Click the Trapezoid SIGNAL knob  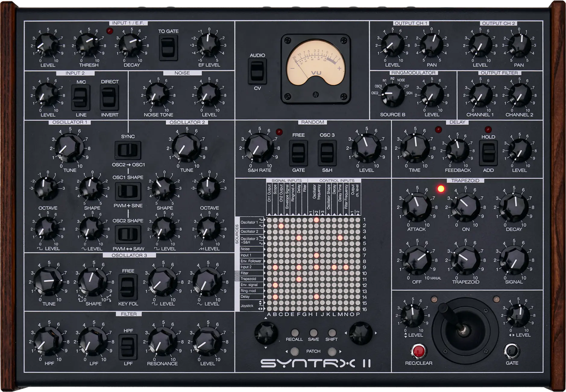514,260
